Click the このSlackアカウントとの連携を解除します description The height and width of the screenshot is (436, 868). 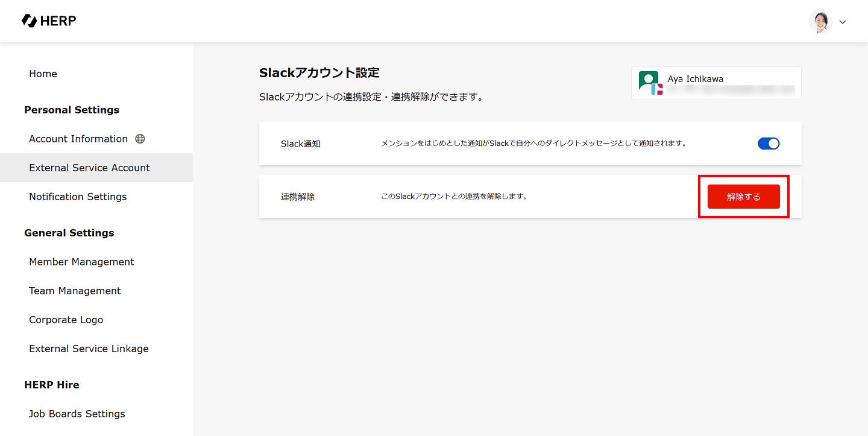click(454, 197)
